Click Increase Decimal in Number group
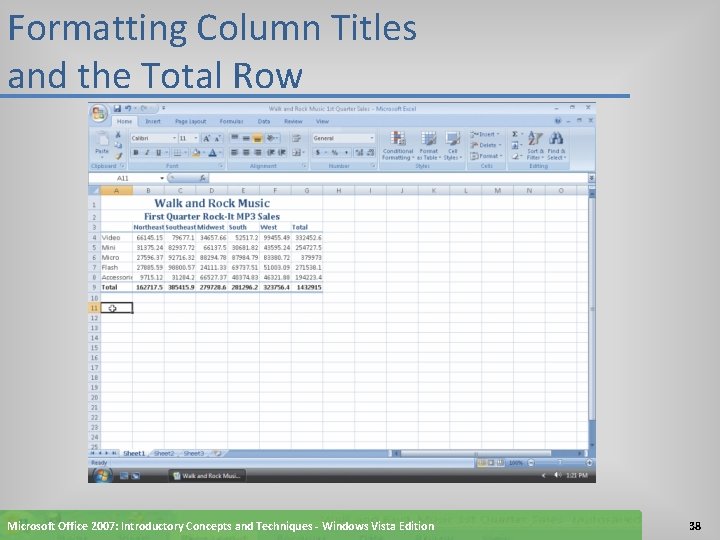The image size is (720, 540). [359, 152]
